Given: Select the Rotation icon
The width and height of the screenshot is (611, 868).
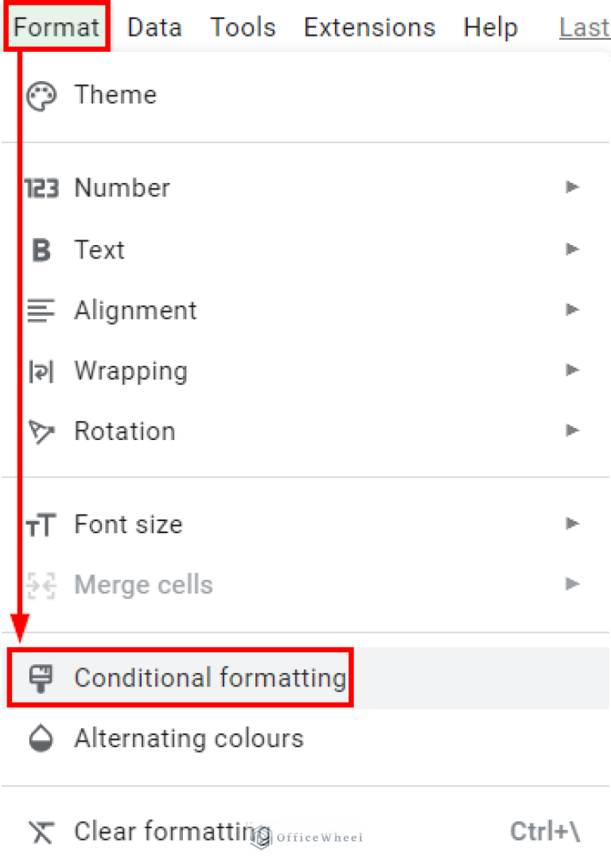Looking at the screenshot, I should tap(41, 430).
